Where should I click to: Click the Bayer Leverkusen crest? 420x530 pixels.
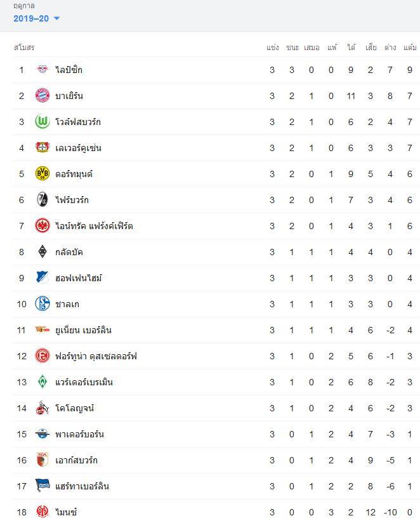click(43, 148)
